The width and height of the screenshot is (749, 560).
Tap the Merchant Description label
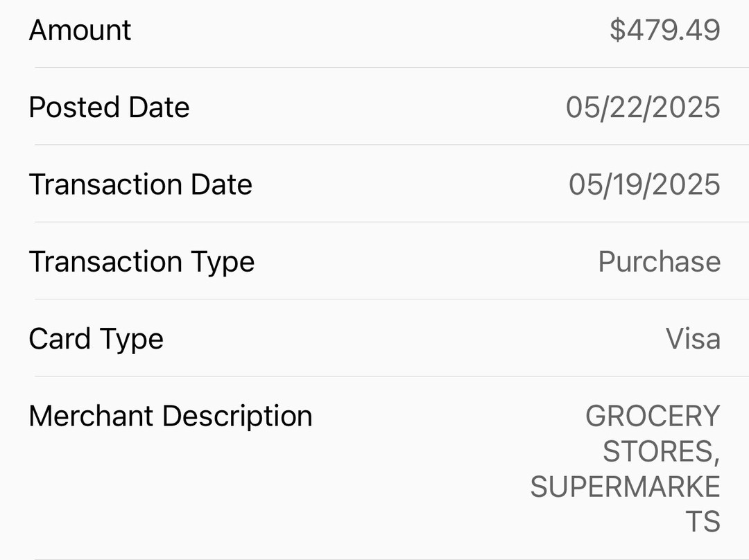tap(171, 418)
